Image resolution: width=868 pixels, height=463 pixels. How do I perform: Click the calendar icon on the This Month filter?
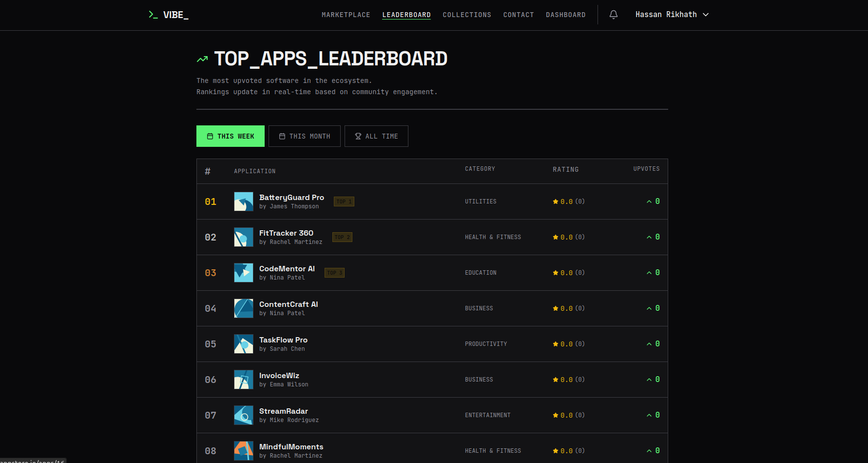click(283, 136)
